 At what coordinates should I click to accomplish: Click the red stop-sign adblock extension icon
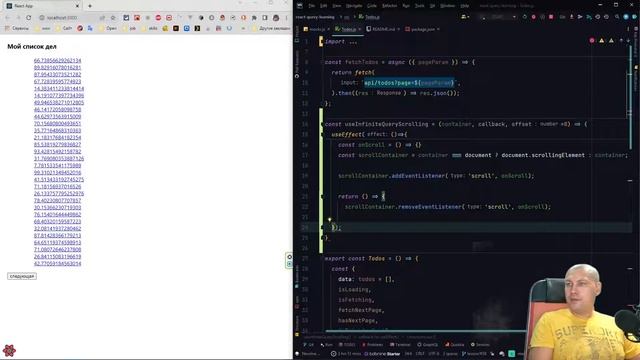pyautogui.click(x=158, y=18)
